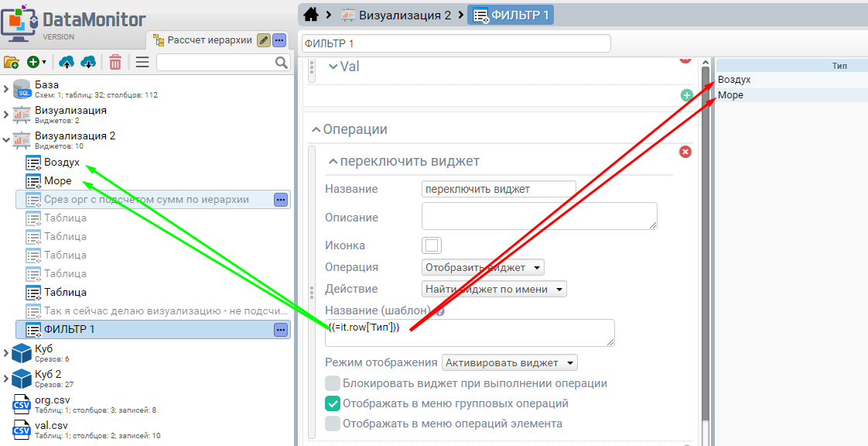Open the 'Режим отображения' dropdown

(x=510, y=363)
